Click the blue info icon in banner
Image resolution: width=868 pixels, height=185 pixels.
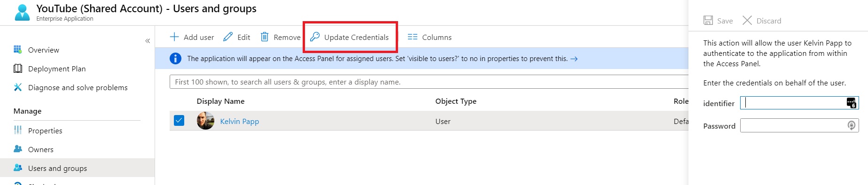pyautogui.click(x=175, y=59)
